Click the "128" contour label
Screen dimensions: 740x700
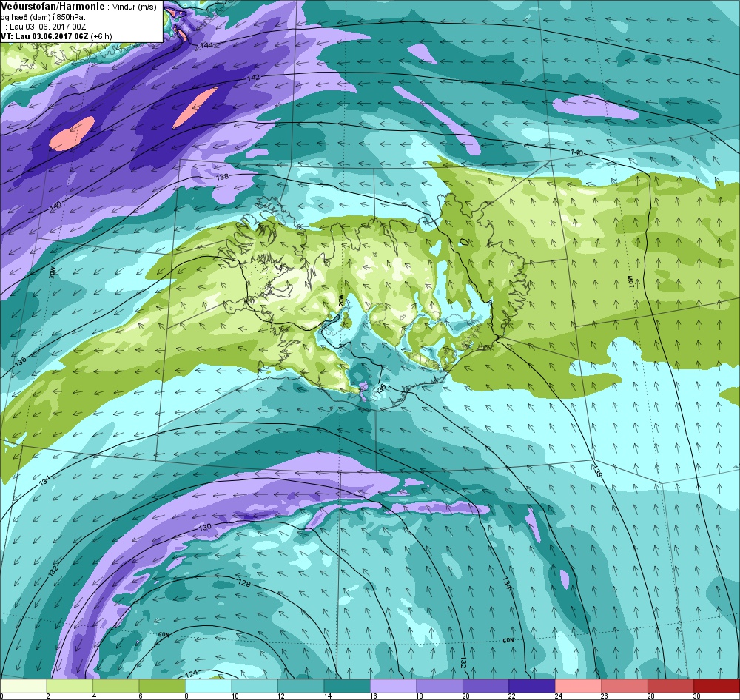tap(244, 583)
